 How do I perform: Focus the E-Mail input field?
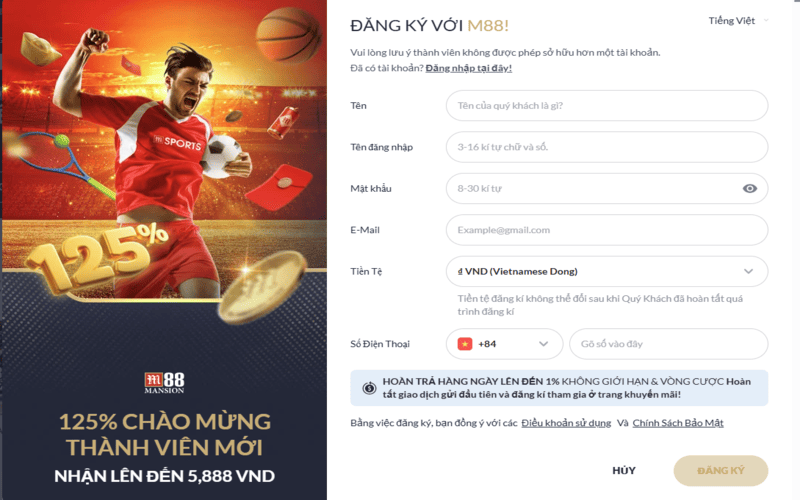click(x=607, y=230)
